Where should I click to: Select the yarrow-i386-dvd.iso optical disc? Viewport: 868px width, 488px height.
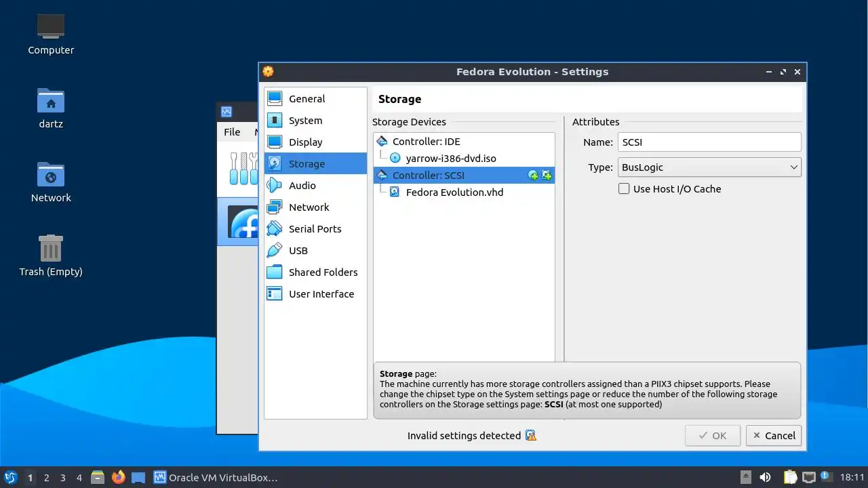464,159
